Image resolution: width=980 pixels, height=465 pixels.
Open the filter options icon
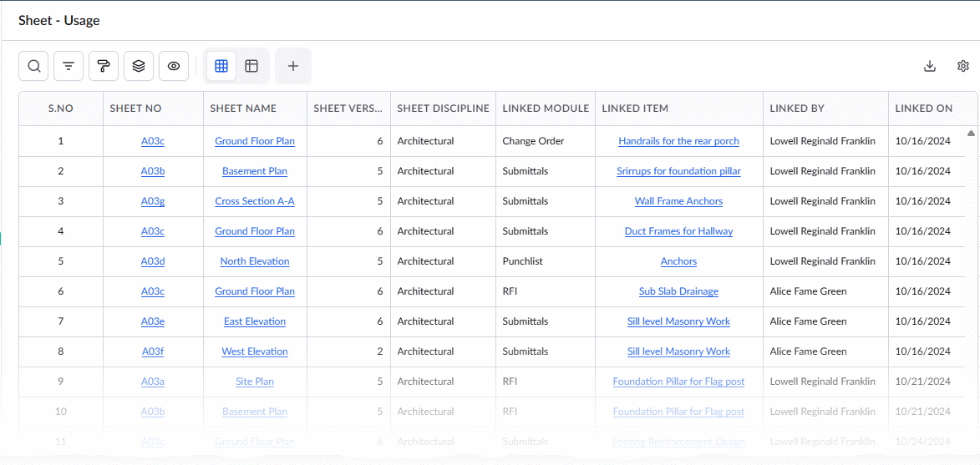click(69, 66)
